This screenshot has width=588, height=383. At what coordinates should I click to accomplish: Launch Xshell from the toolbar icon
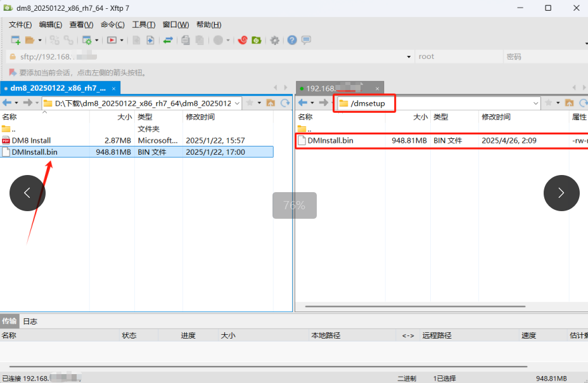tap(243, 40)
